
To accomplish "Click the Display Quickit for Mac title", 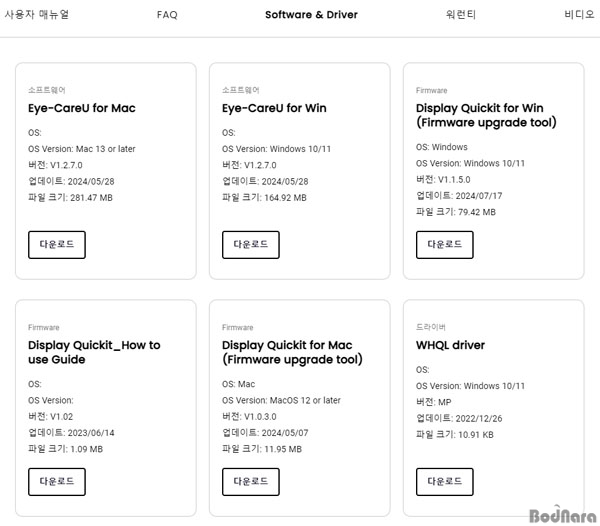I will click(x=292, y=352).
